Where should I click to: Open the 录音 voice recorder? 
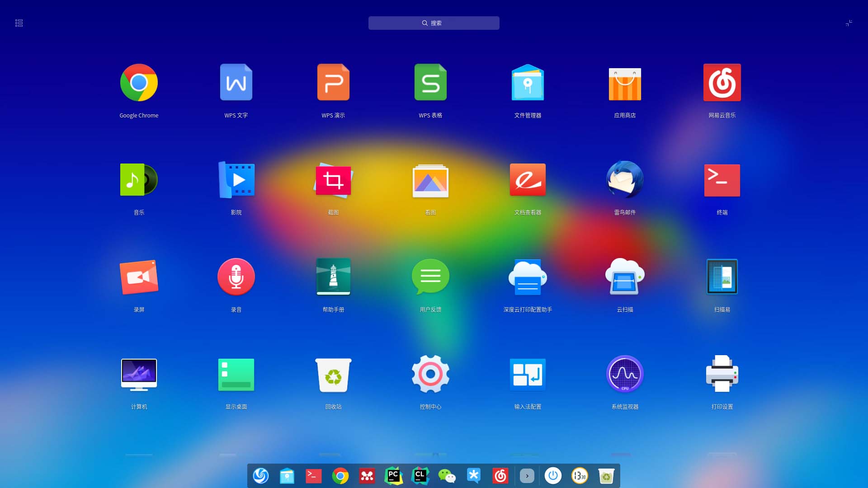236,277
